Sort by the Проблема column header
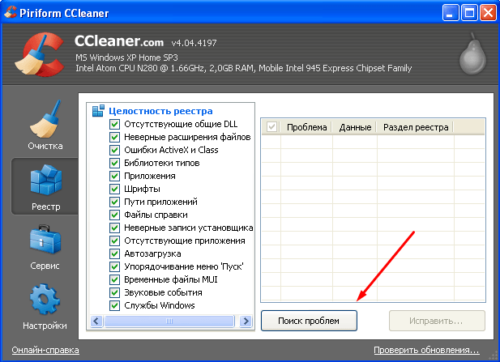 coord(306,127)
